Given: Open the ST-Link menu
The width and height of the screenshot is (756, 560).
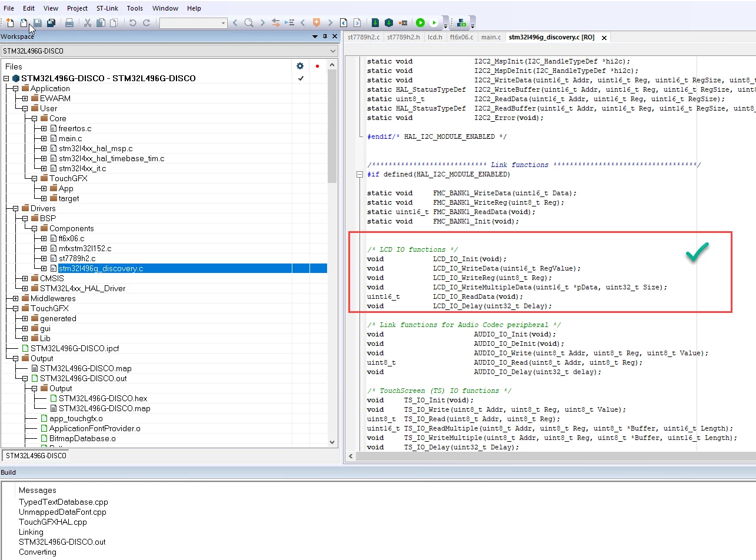Looking at the screenshot, I should point(108,8).
